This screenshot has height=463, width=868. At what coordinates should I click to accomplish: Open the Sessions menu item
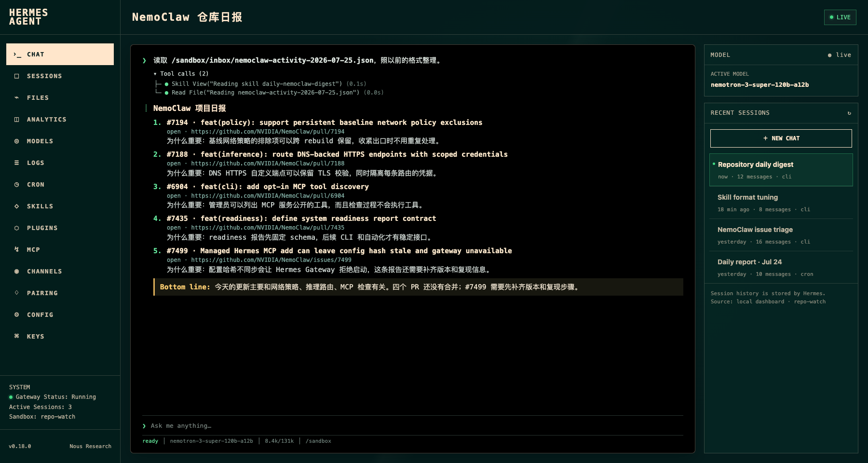[x=60, y=76]
